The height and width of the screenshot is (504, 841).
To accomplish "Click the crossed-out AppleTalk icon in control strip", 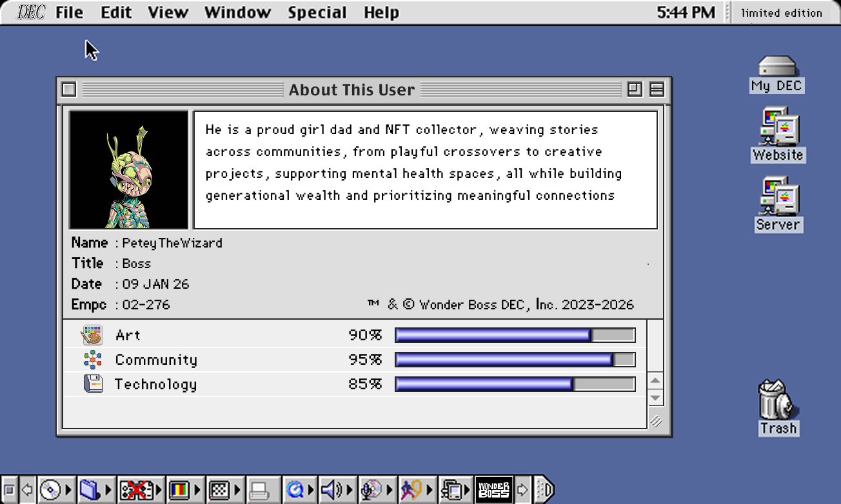I will (x=136, y=490).
